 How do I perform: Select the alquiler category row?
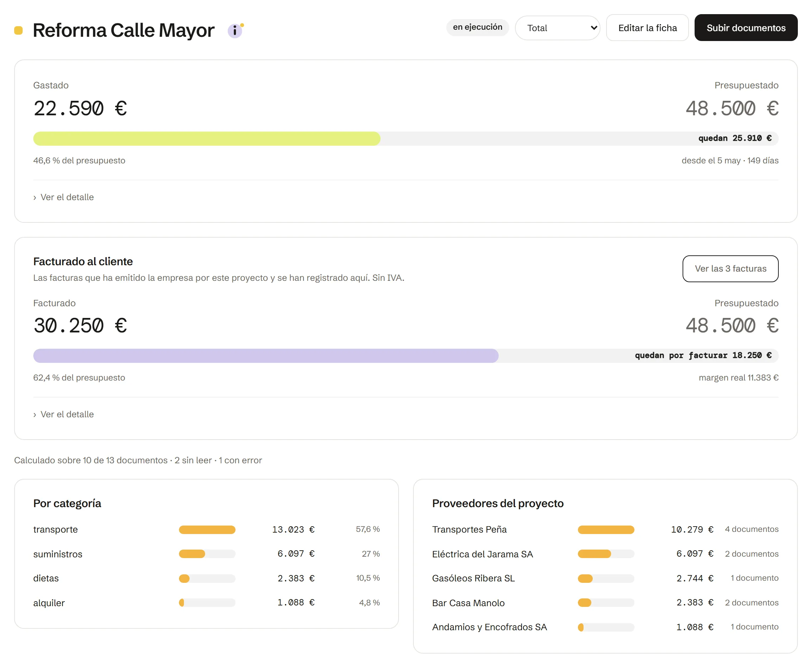pos(206,603)
